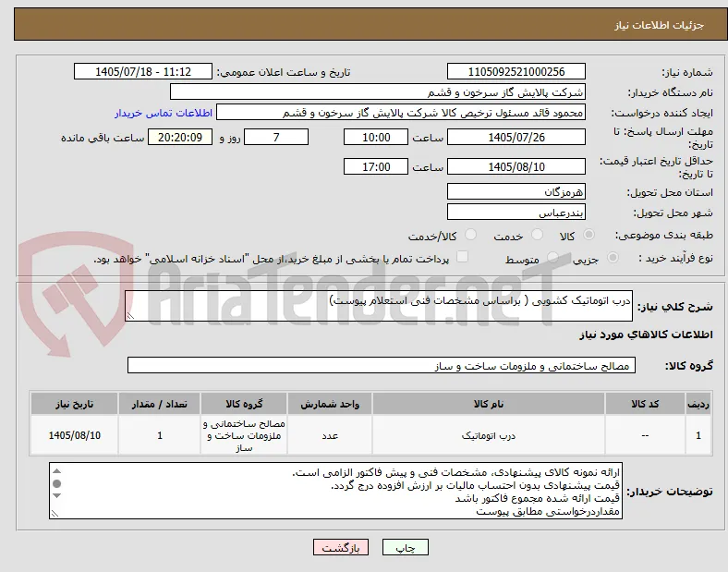Click the goods group cell in table row
The width and height of the screenshot is (728, 572).
pyautogui.click(x=244, y=435)
